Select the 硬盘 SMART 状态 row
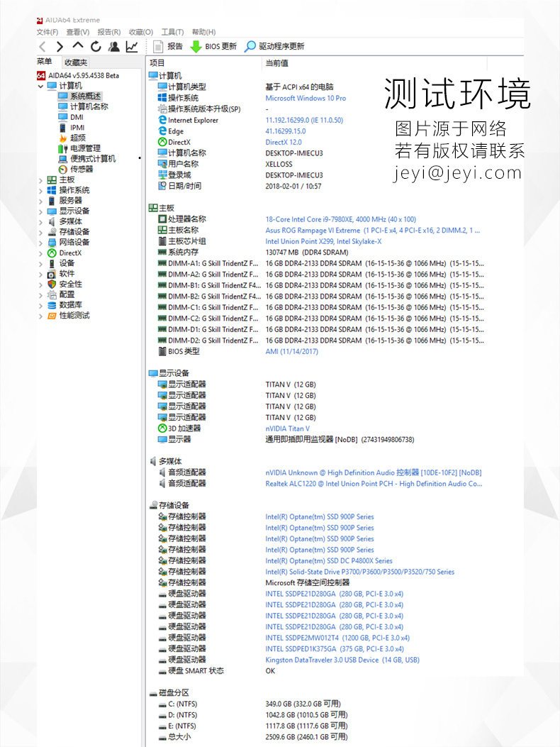The image size is (560, 747). [217, 671]
